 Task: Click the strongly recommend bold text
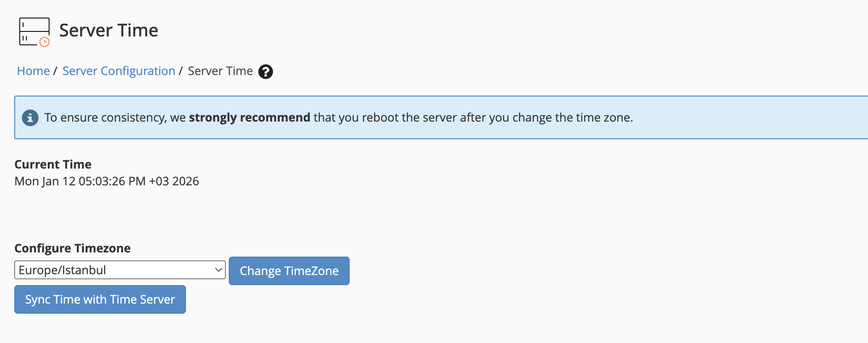tap(249, 117)
